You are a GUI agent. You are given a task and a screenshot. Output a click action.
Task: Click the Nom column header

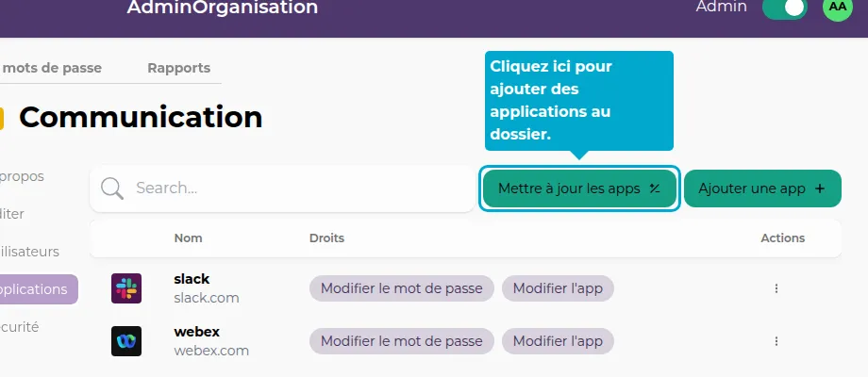pyautogui.click(x=188, y=238)
